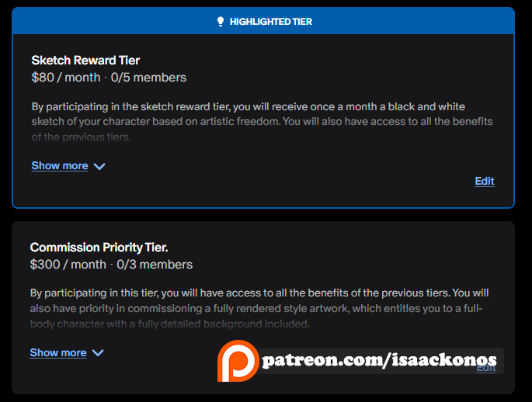This screenshot has height=402, width=532.
Task: Expand Commission Priority Tier using the chevron arrow
Action: (x=97, y=353)
